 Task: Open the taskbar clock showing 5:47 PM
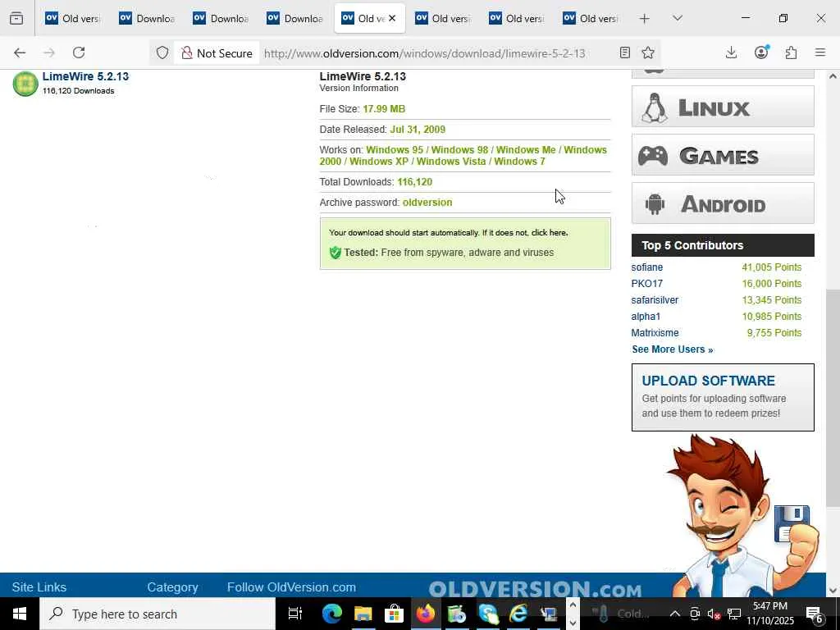coord(770,614)
